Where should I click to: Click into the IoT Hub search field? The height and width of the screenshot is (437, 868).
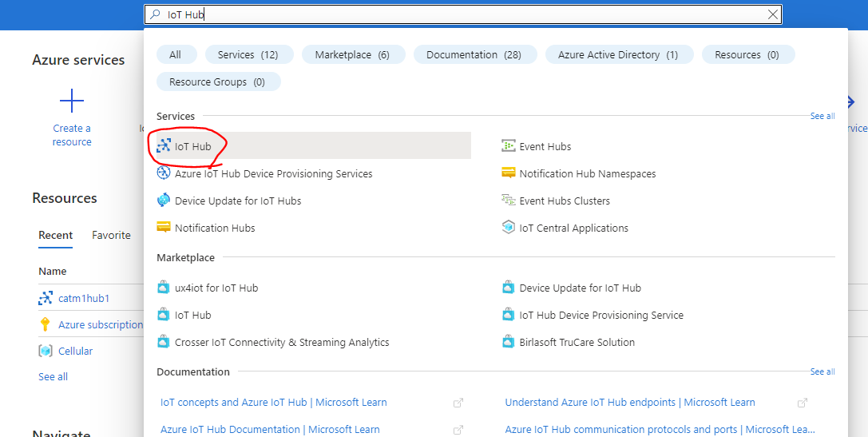(x=463, y=15)
